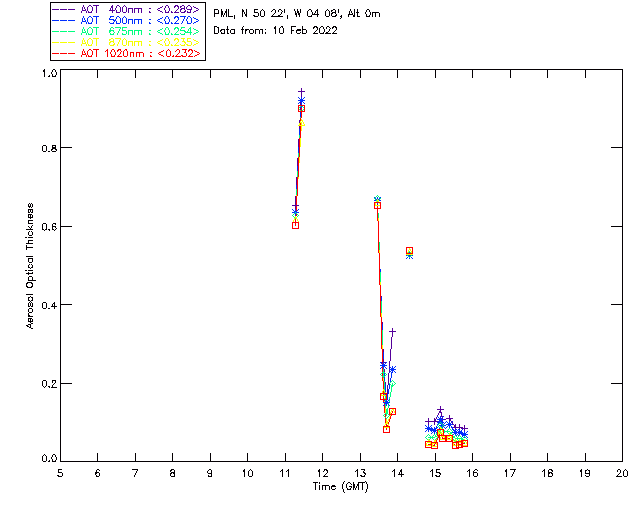640x512 pixels.
Task: Click the 'Data from: 10 Feb 2022' label
Action: click(x=276, y=31)
